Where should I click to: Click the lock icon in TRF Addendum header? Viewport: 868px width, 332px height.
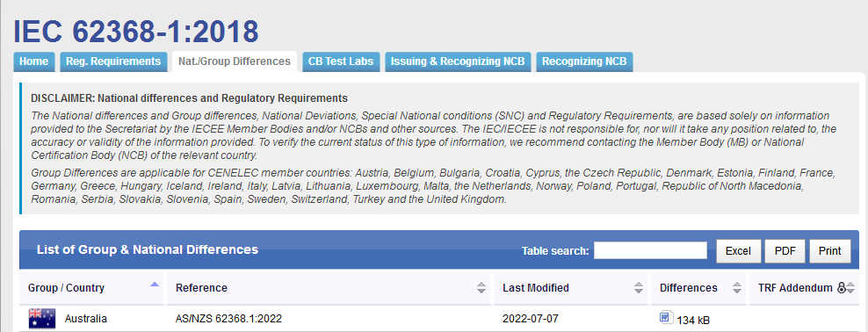point(842,288)
